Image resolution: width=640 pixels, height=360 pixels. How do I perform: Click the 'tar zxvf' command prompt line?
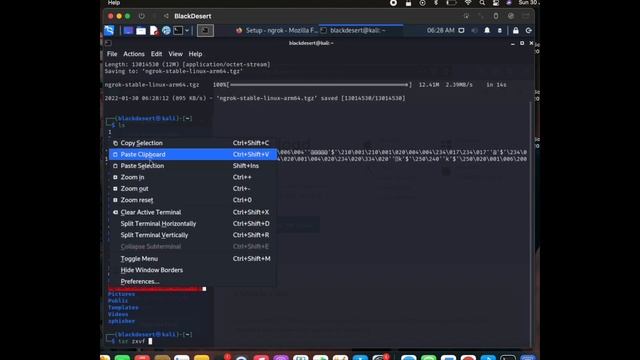click(x=131, y=341)
